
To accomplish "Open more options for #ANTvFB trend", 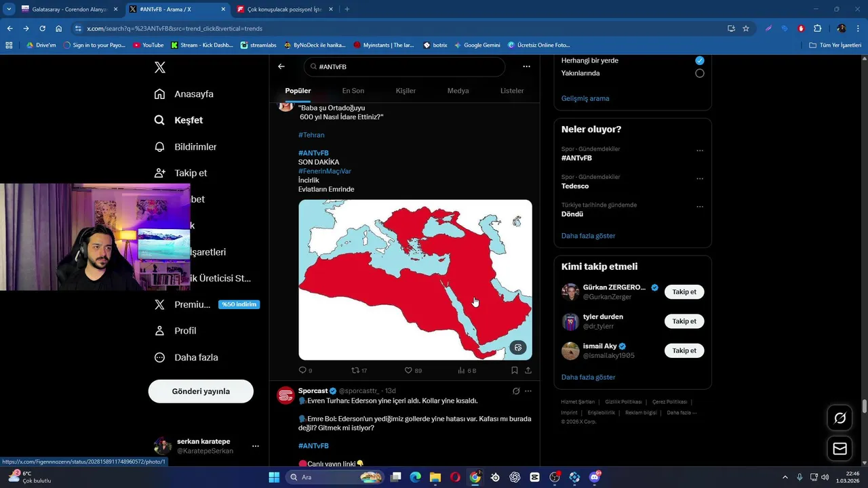I will click(x=700, y=151).
